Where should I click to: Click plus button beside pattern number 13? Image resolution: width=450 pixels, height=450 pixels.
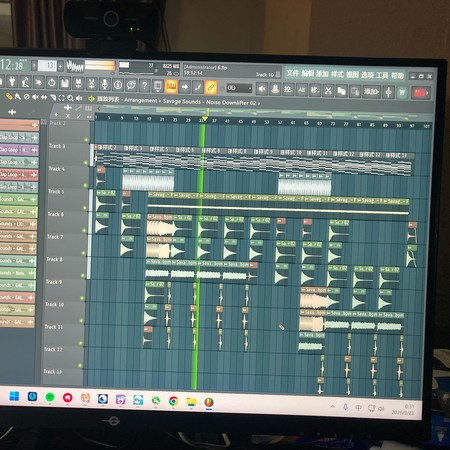[x=60, y=66]
